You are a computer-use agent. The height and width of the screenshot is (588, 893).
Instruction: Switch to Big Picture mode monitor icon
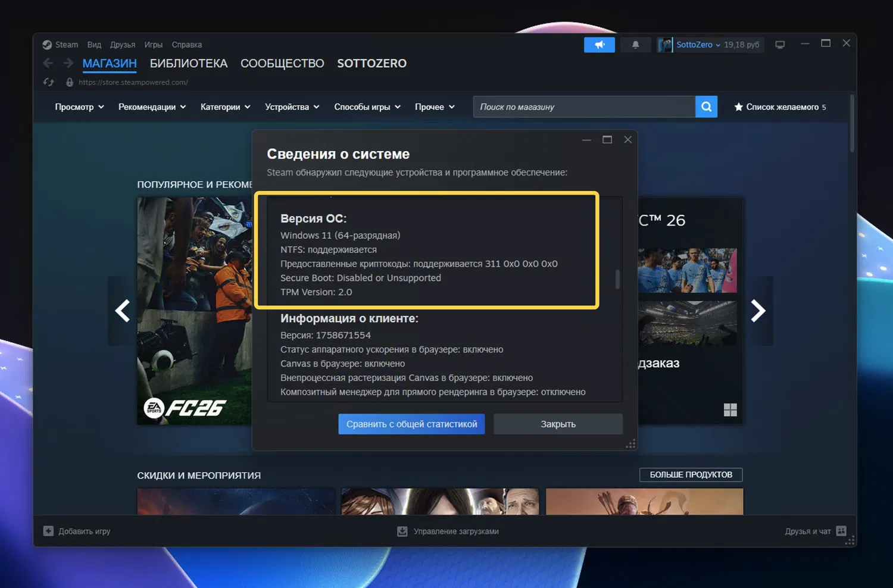click(780, 45)
